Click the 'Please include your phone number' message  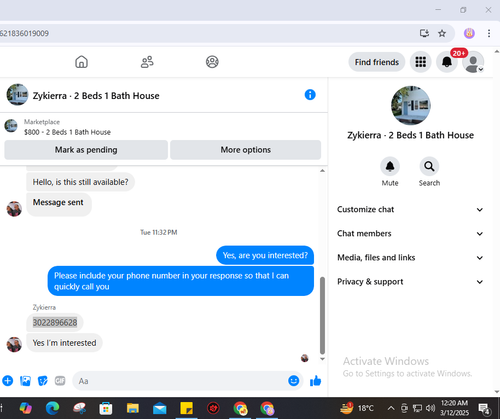pos(181,281)
